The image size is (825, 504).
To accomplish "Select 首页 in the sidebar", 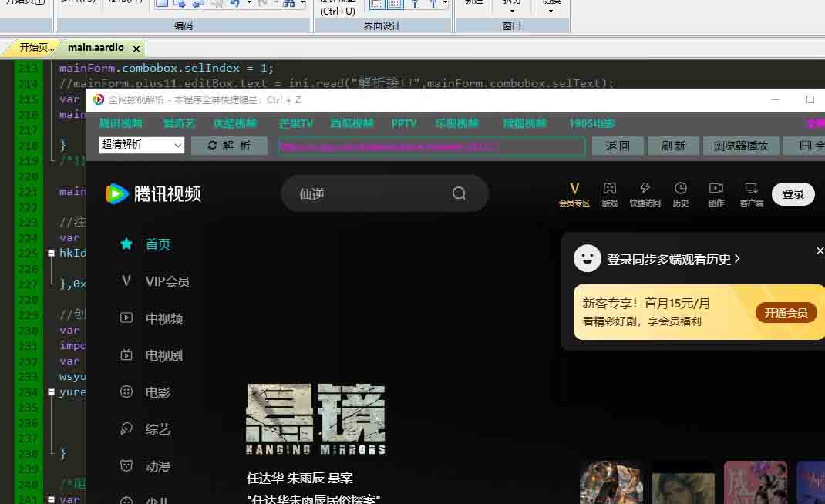I will point(158,244).
